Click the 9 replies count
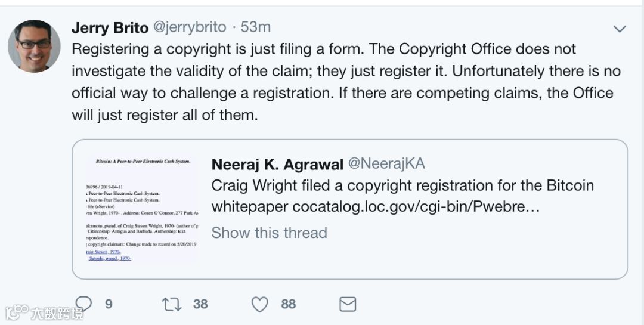Screen dimensions: 644x325 point(109,304)
